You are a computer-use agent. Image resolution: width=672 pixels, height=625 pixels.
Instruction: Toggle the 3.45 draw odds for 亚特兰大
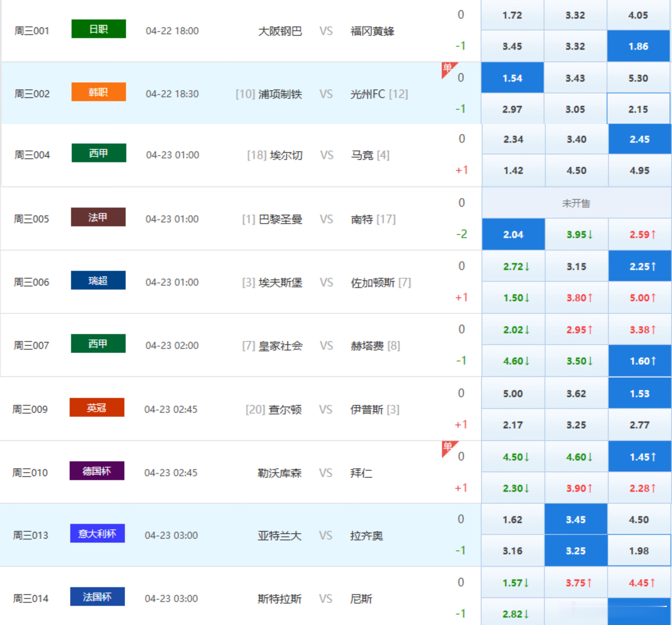pos(576,519)
